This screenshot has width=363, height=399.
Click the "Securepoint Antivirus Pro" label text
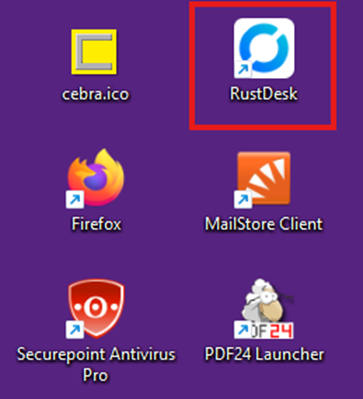(x=96, y=365)
